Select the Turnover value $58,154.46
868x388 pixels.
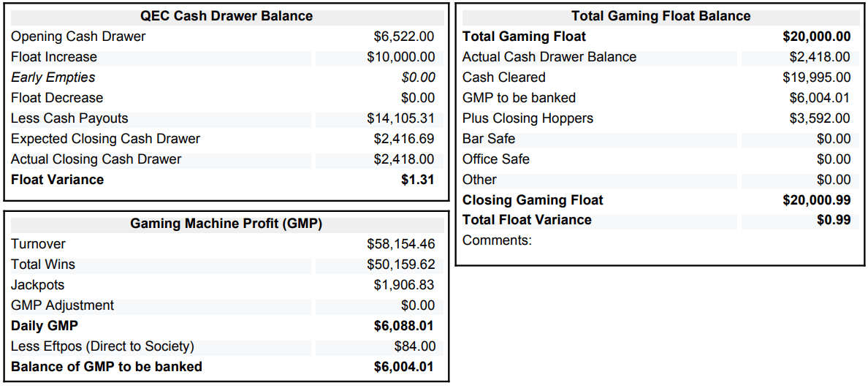400,244
